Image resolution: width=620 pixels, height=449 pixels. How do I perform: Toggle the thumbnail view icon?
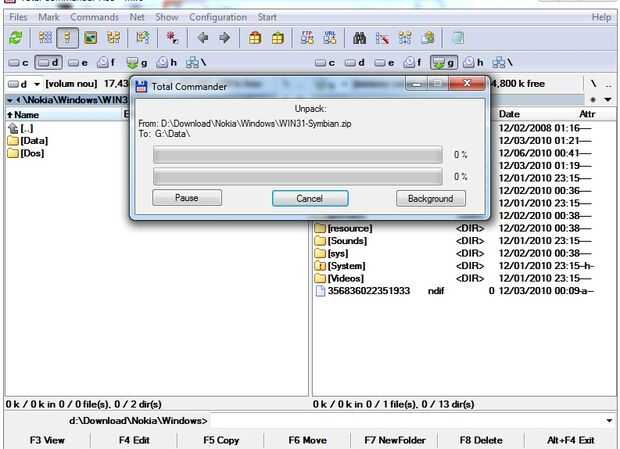(90, 38)
